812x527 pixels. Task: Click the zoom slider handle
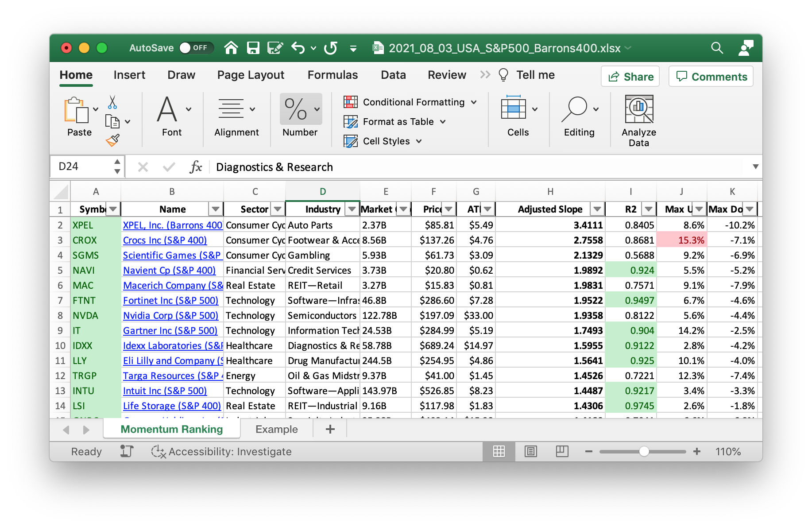[644, 451]
